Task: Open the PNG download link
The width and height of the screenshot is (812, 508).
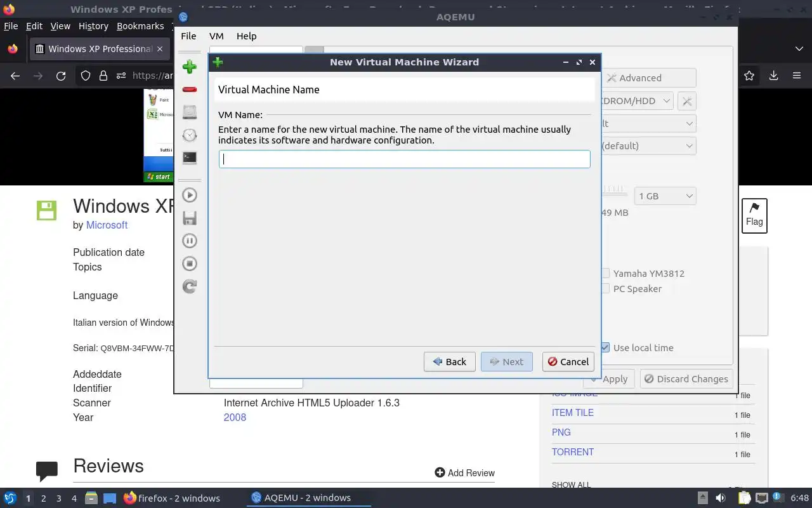Action: click(561, 432)
